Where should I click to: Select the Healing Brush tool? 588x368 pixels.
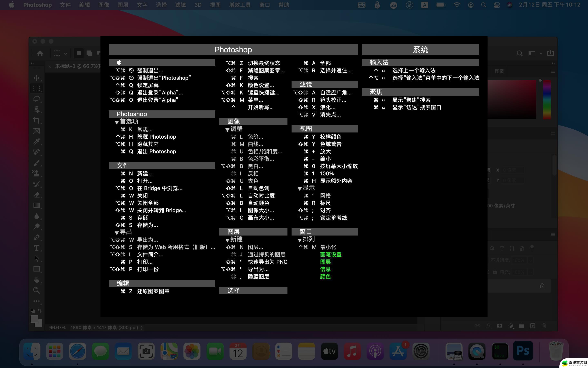click(x=37, y=152)
